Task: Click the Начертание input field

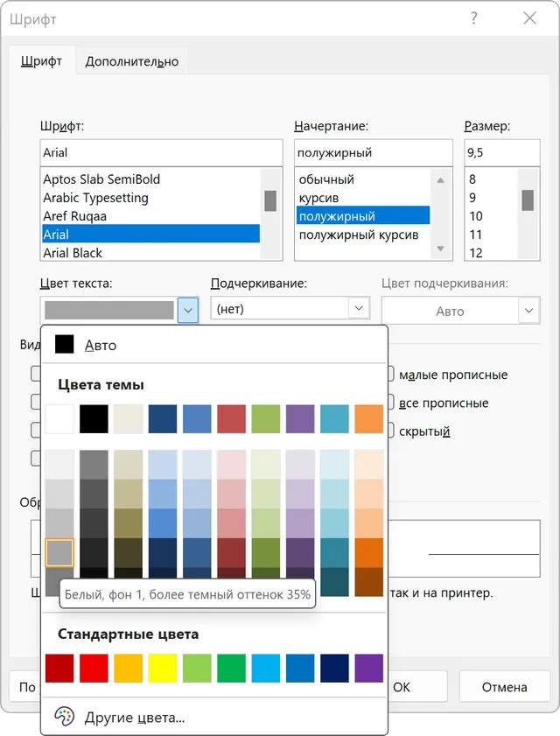Action: 374,152
